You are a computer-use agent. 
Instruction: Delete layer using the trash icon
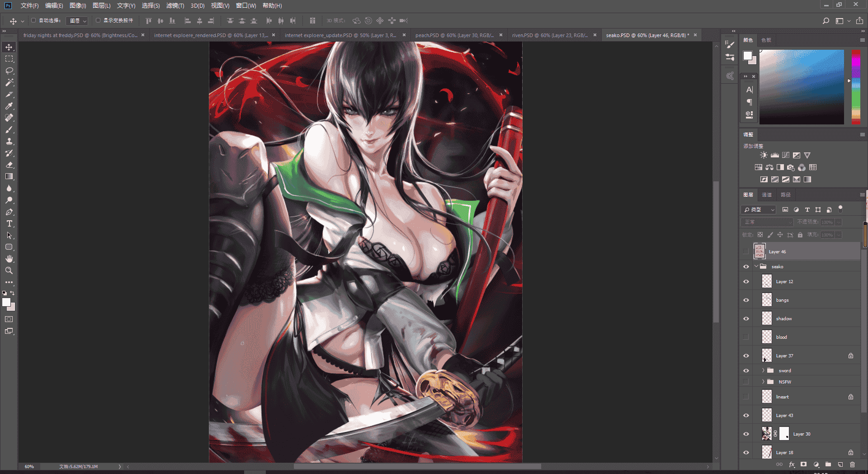(852, 465)
